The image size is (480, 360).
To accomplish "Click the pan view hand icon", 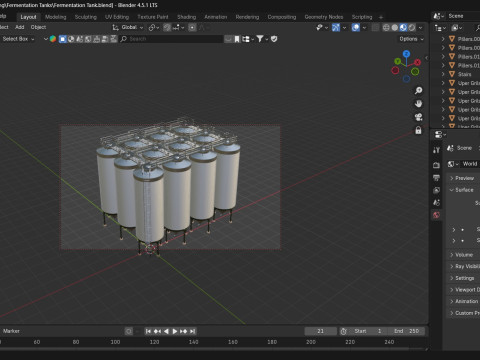I will (418, 104).
